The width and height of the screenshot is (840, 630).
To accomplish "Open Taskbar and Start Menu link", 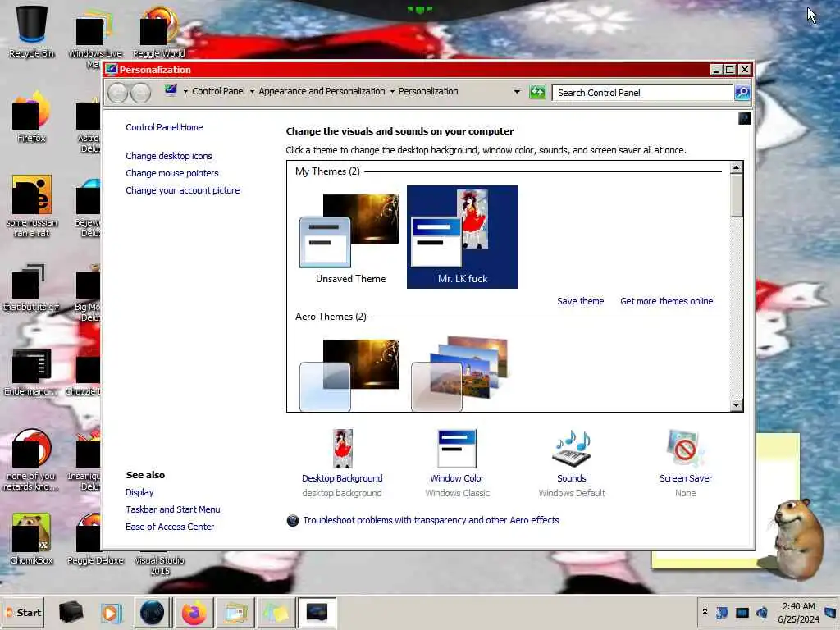I will tap(172, 509).
